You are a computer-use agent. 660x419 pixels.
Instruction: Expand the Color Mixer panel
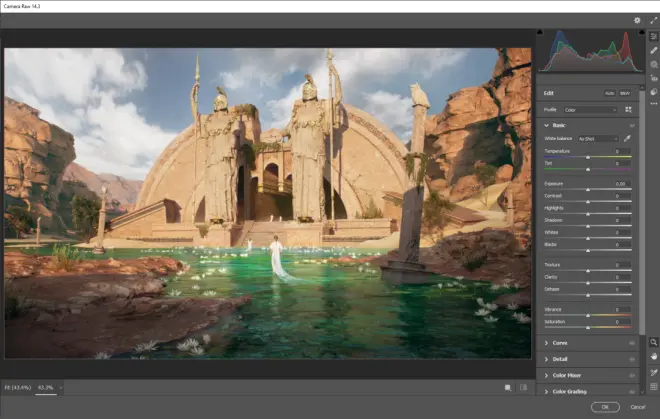(x=546, y=376)
